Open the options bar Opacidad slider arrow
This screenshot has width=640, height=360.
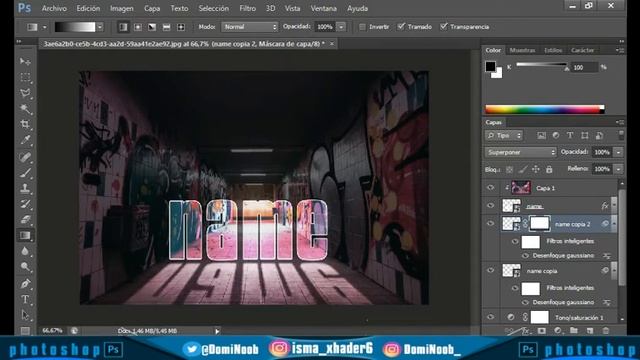pos(341,27)
